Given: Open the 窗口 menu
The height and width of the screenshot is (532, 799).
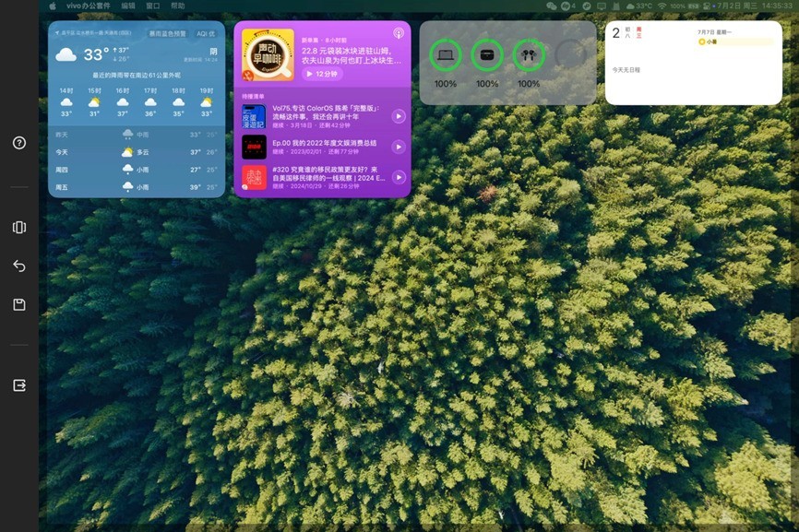Looking at the screenshot, I should point(153,4).
